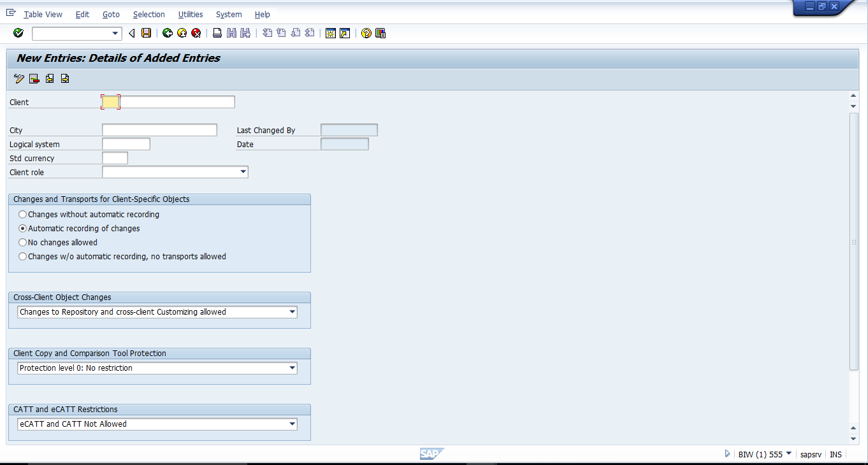Click the Cancel red X icon

[x=196, y=33]
